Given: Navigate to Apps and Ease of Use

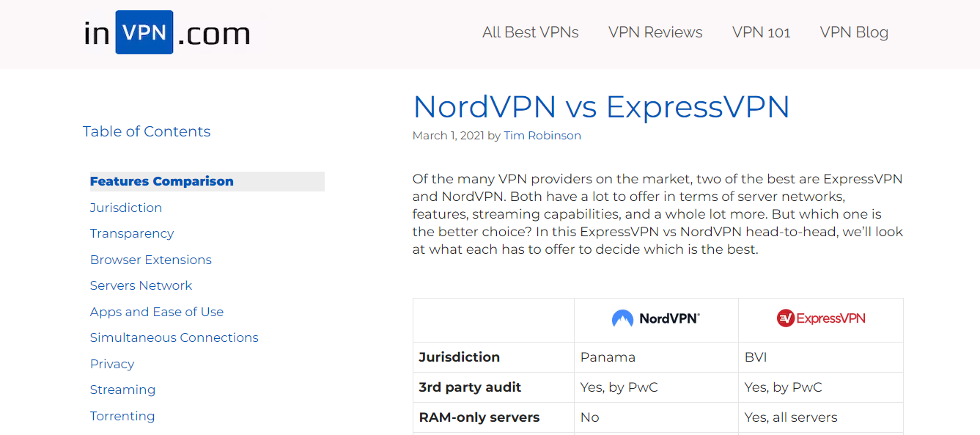Looking at the screenshot, I should [x=157, y=312].
